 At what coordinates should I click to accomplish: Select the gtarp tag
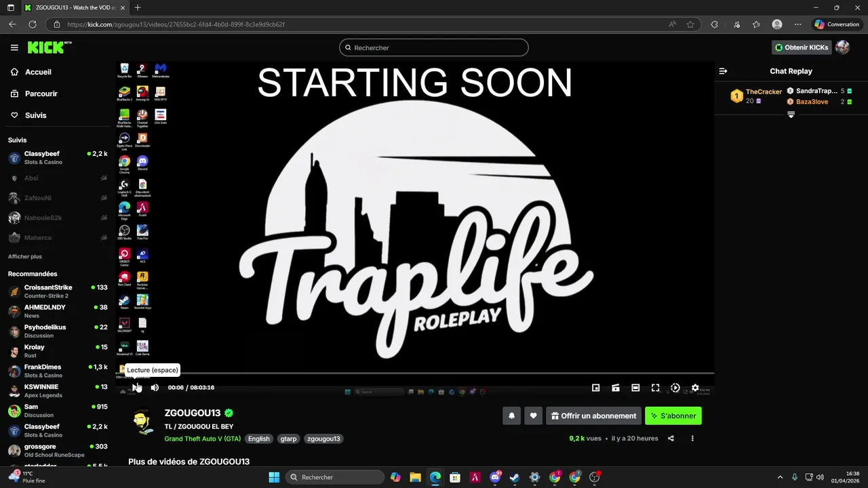click(288, 439)
